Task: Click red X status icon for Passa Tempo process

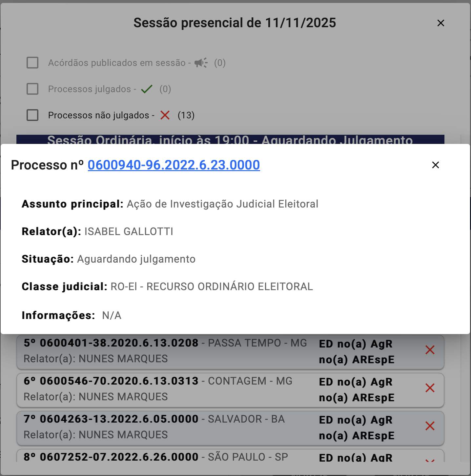Action: (430, 350)
